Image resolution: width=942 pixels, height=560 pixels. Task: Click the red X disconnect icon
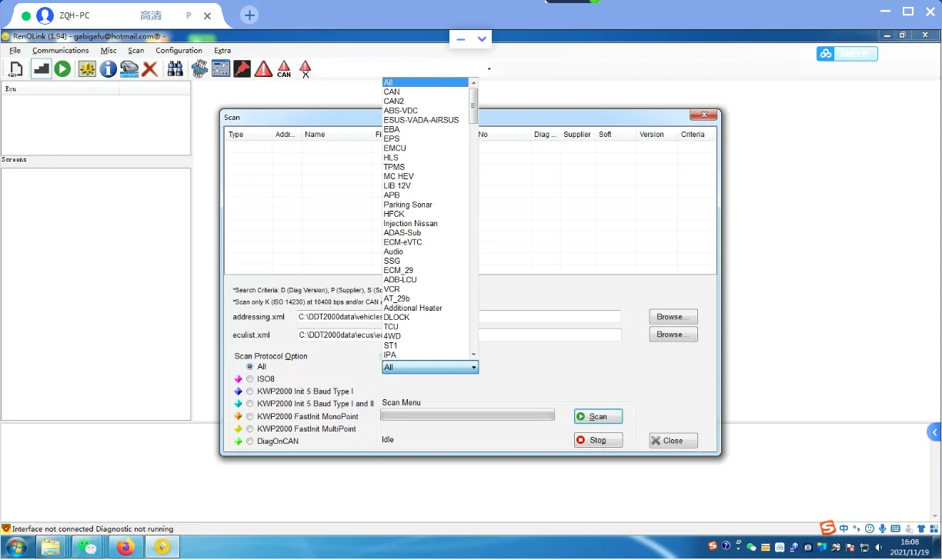coord(150,69)
